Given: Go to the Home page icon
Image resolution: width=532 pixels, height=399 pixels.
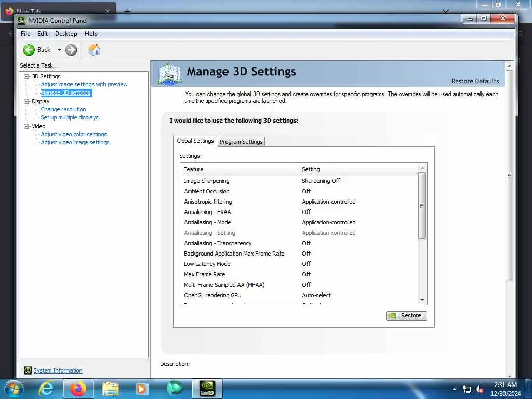Looking at the screenshot, I should click(x=95, y=50).
